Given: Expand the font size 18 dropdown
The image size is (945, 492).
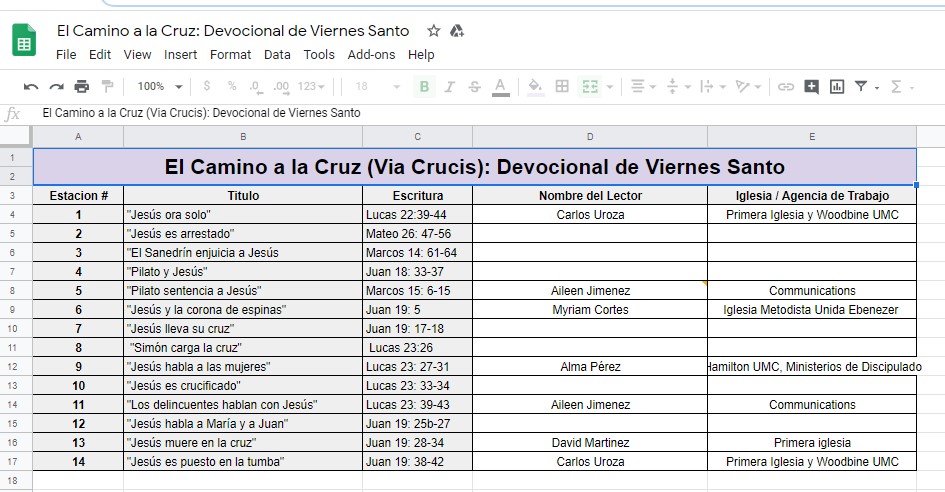Looking at the screenshot, I should [377, 87].
